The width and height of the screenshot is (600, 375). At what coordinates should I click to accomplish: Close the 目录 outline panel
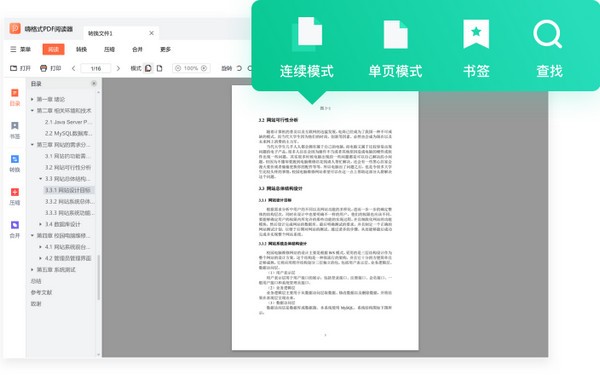click(x=94, y=83)
